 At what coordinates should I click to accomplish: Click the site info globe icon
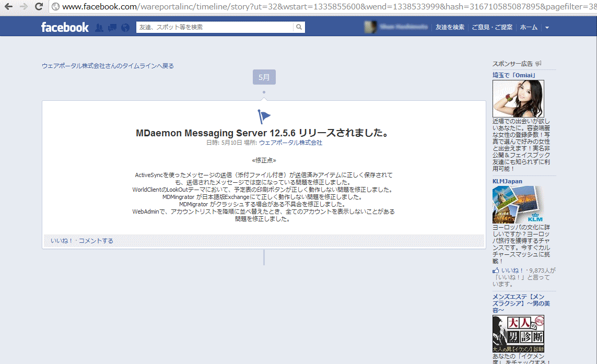(x=55, y=6)
